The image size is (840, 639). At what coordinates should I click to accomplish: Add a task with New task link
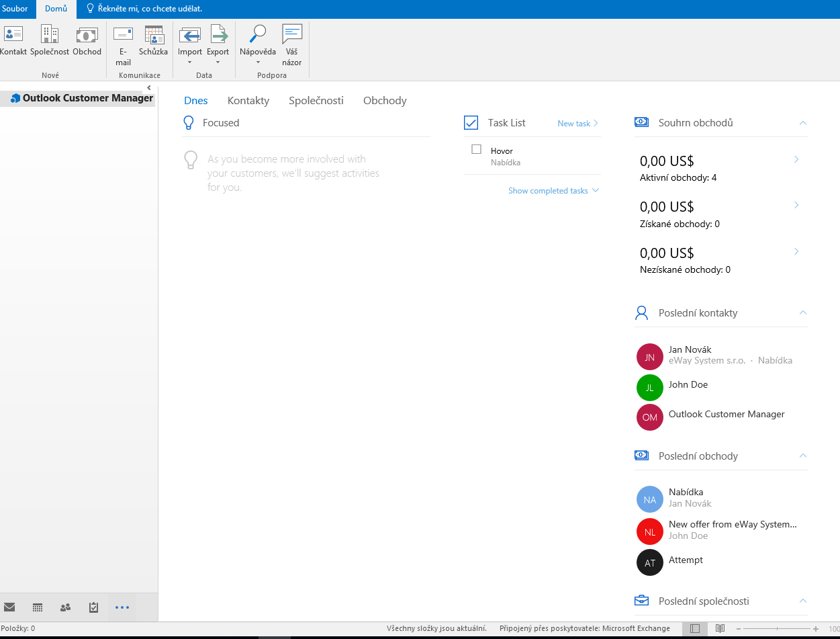pos(577,124)
